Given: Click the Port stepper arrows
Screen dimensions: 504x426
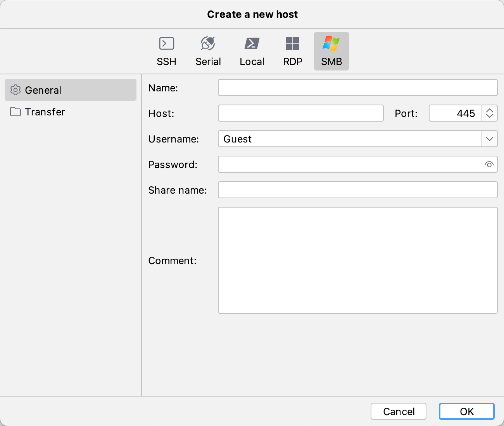Looking at the screenshot, I should tap(490, 113).
